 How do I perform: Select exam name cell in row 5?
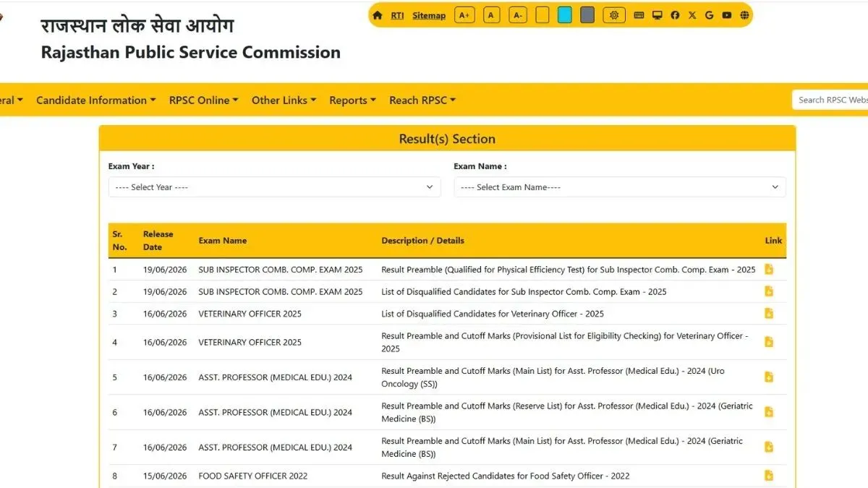point(276,377)
